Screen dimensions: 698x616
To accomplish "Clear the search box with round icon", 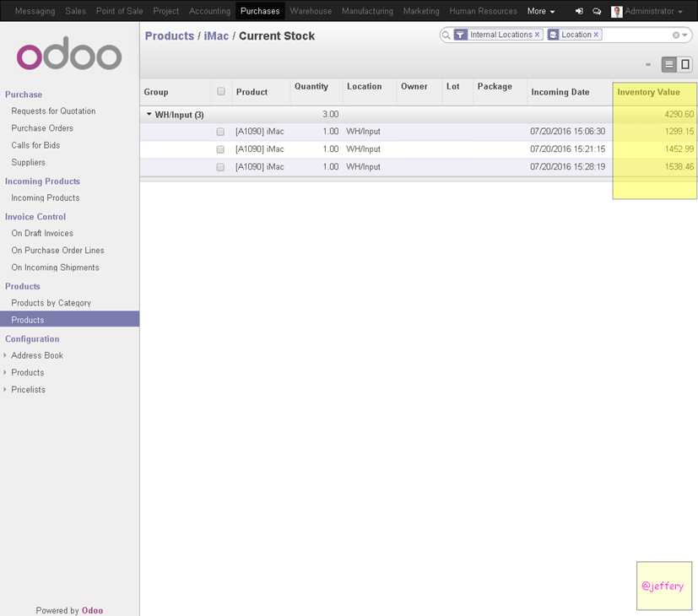I will pos(676,35).
